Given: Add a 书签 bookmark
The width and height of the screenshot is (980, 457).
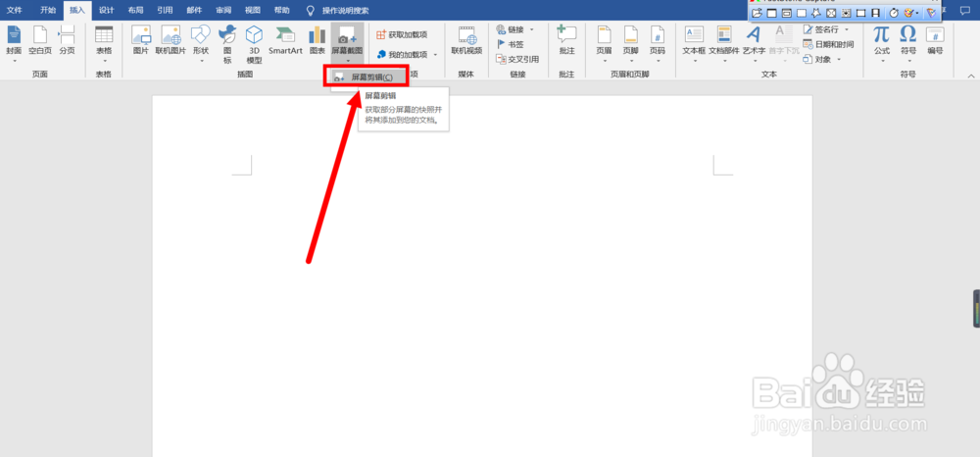Looking at the screenshot, I should 511,44.
